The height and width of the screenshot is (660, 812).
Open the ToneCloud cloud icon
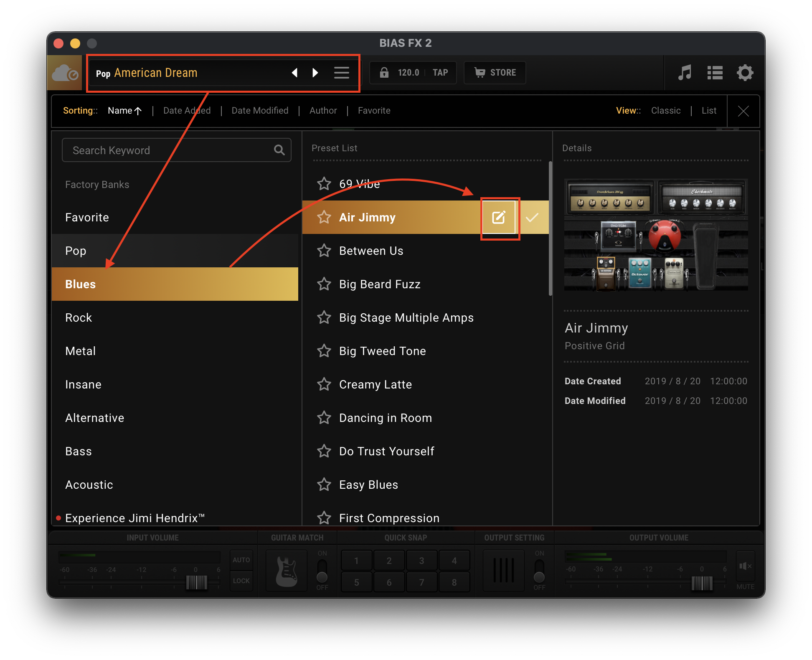click(x=65, y=74)
